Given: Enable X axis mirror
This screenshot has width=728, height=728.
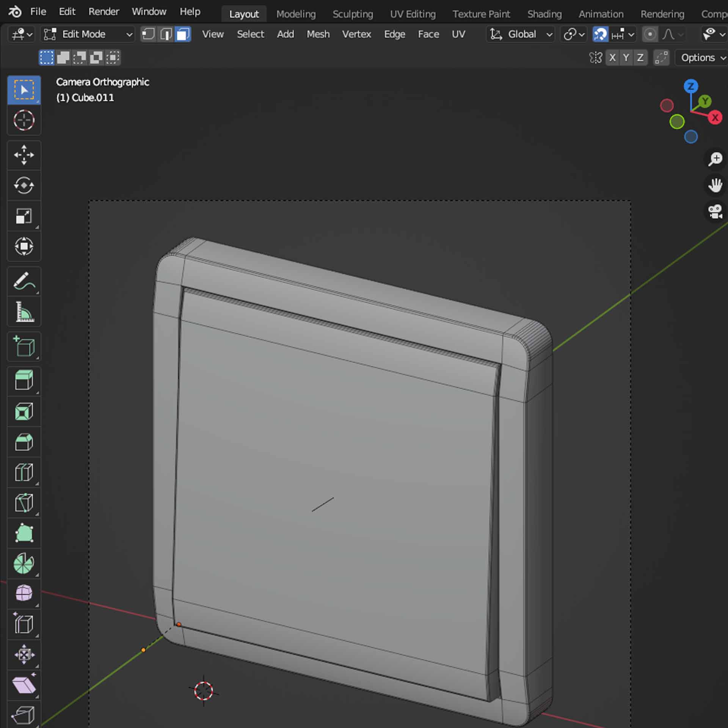Looking at the screenshot, I should click(x=612, y=58).
